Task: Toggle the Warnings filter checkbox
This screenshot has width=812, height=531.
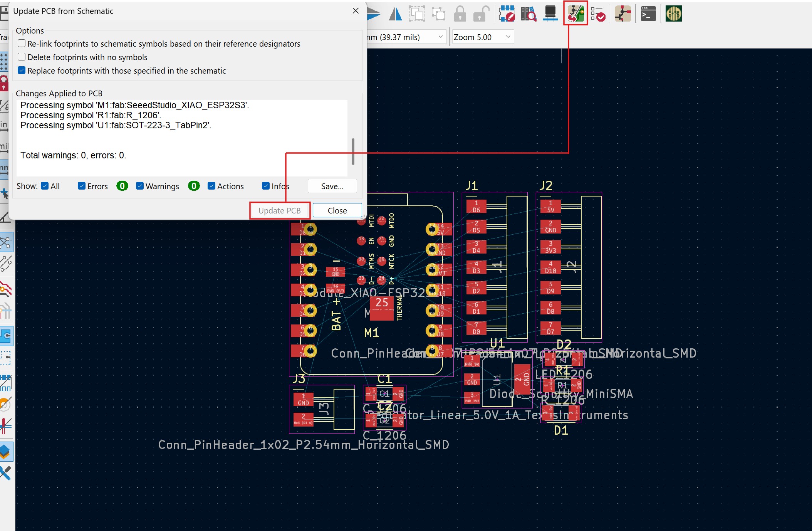Action: (x=140, y=186)
